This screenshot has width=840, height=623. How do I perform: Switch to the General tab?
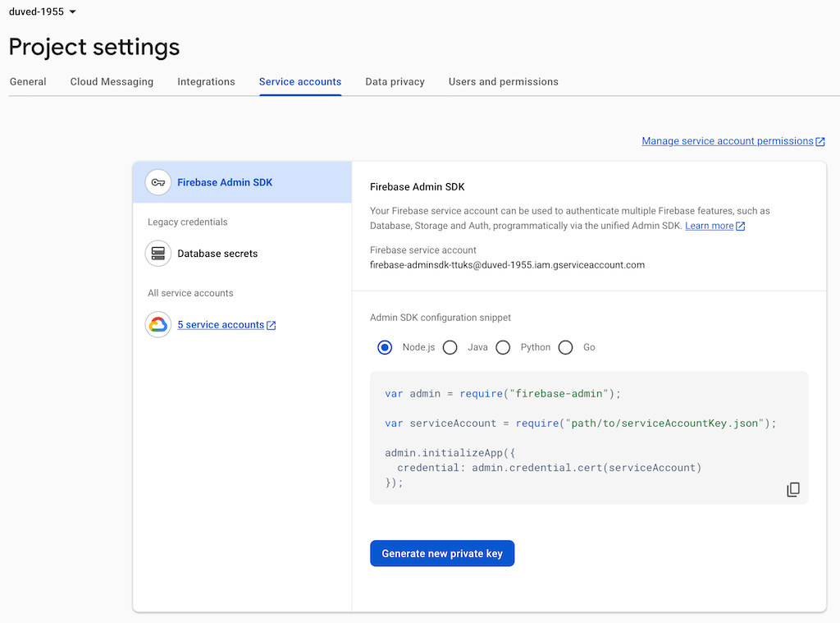(28, 81)
